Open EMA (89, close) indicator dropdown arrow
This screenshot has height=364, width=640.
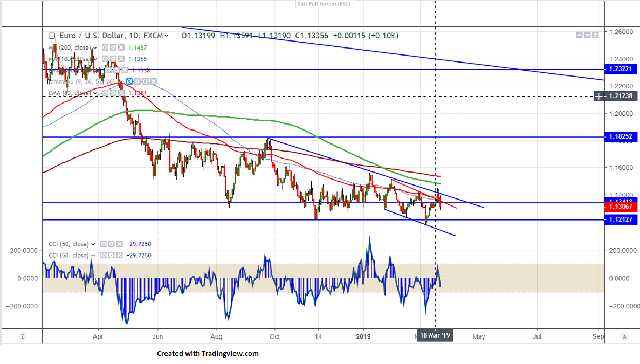(95, 93)
